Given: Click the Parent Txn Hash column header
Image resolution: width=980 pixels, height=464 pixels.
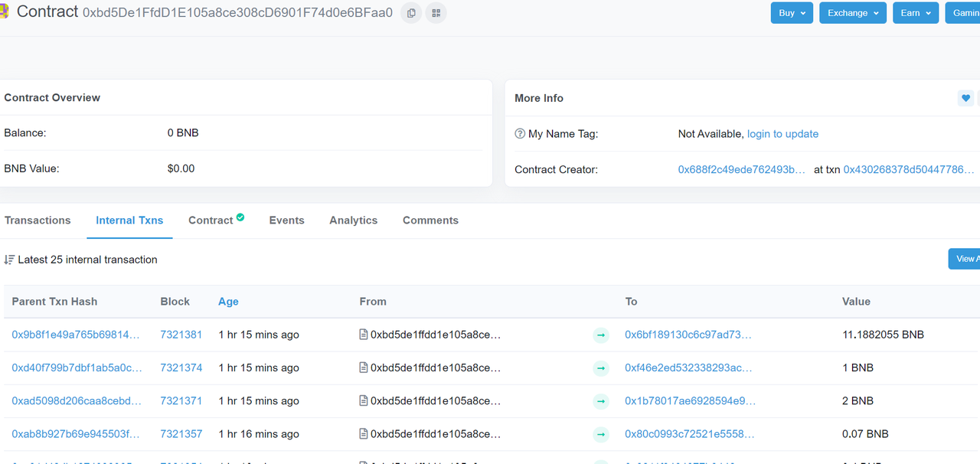Looking at the screenshot, I should click(x=54, y=302).
